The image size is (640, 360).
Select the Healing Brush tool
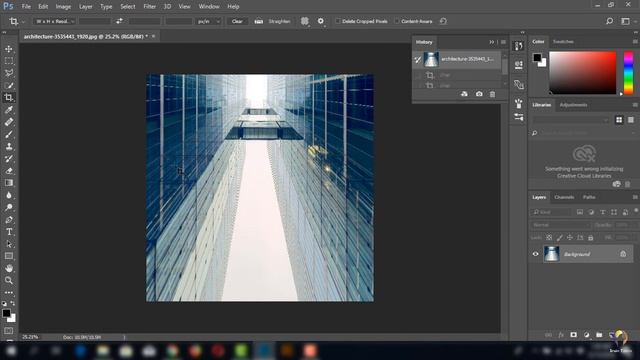(9, 122)
